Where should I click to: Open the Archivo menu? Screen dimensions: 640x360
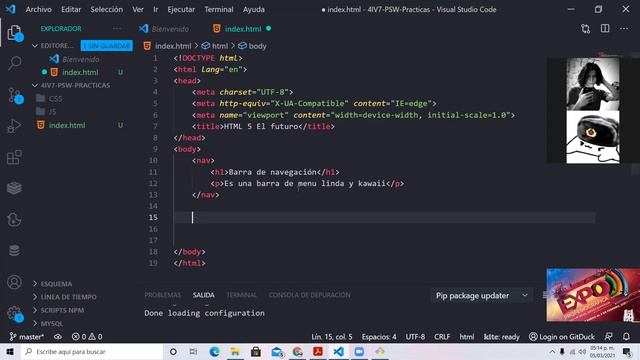point(38,9)
